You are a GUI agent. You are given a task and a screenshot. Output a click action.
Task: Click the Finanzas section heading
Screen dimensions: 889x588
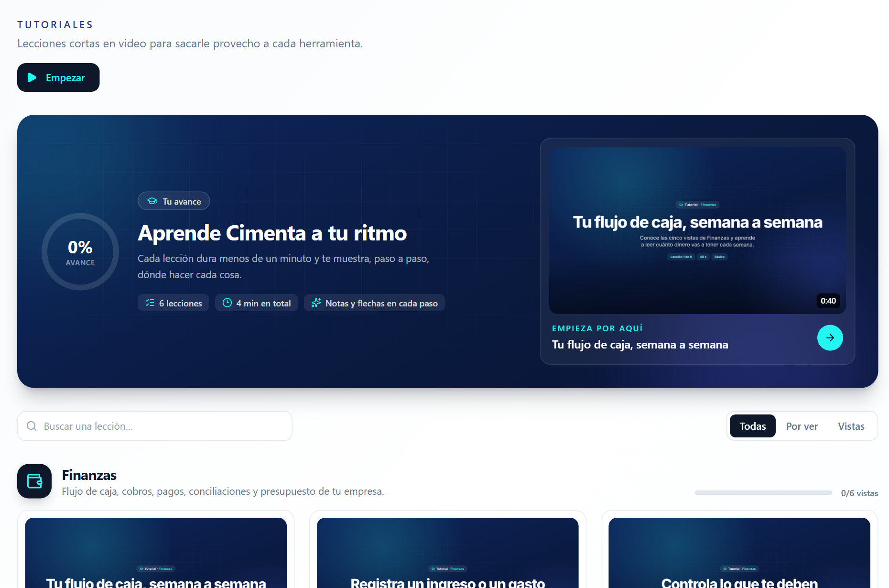(89, 475)
